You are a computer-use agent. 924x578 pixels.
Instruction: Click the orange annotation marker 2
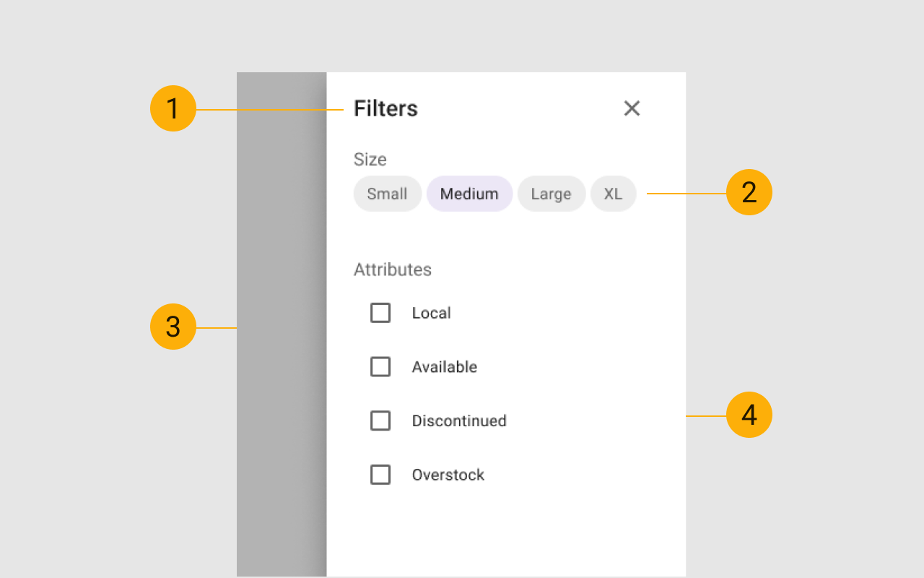pyautogui.click(x=749, y=193)
